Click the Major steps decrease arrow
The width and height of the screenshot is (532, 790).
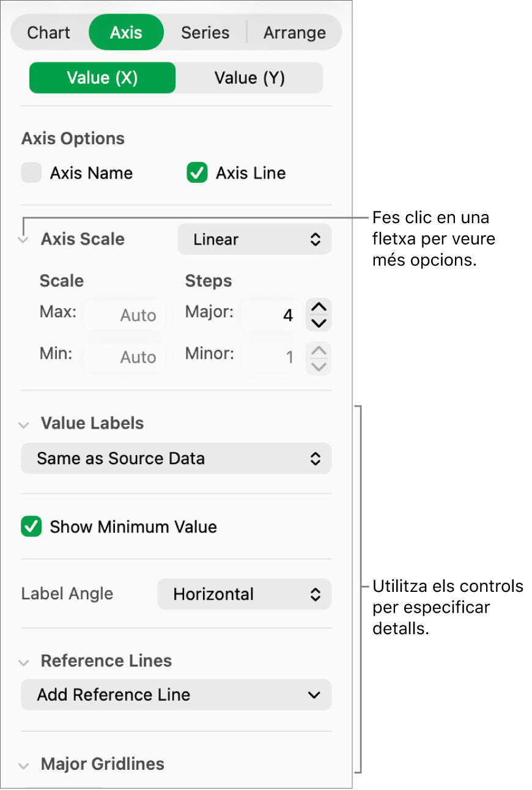320,323
